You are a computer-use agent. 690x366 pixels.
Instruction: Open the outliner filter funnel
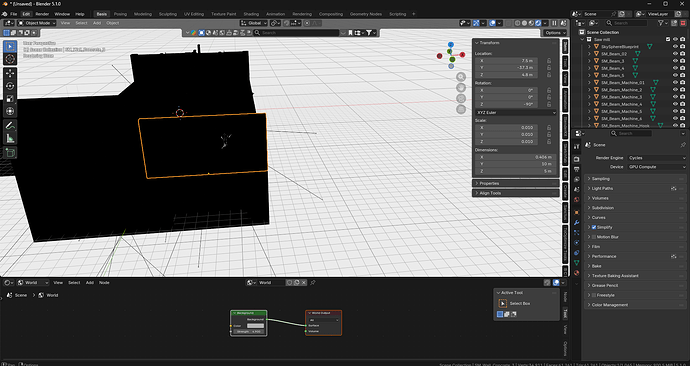(x=660, y=23)
